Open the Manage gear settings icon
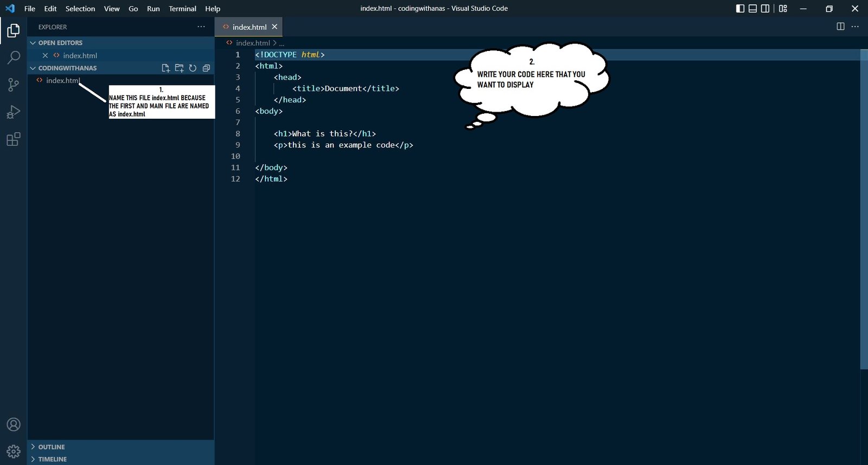 click(13, 451)
